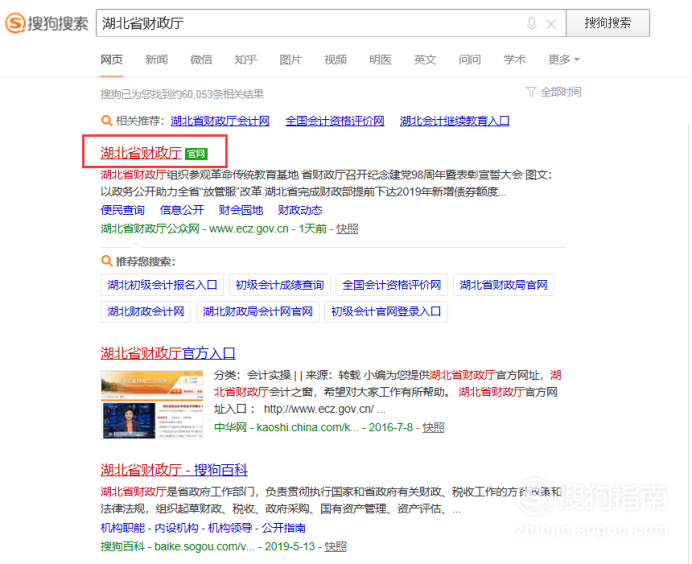Click the green 官网 badge

196,154
